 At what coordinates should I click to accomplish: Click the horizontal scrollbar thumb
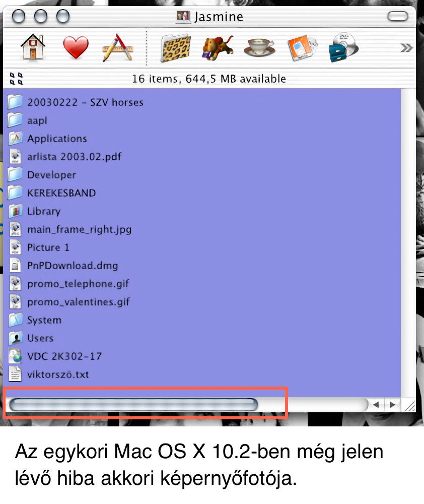(133, 404)
